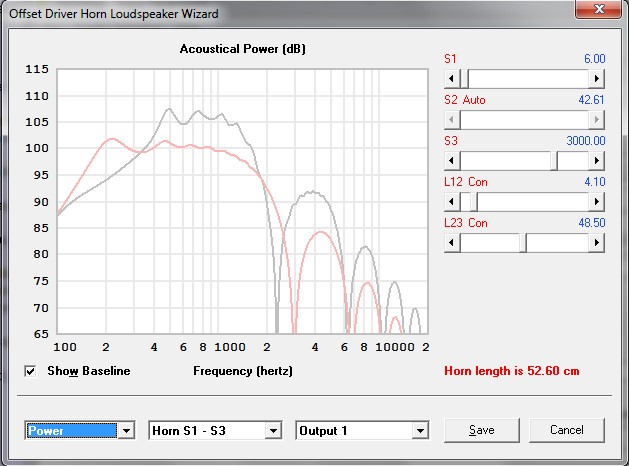
Task: Click the L12 Con slider right arrow
Action: coord(597,201)
